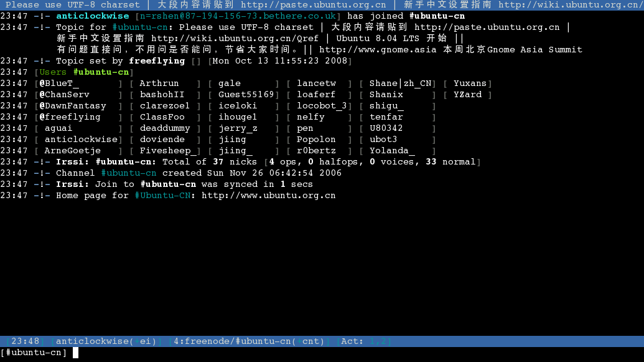The image size is (644, 362).
Task: Select the nick Shanix
Action: click(x=386, y=95)
